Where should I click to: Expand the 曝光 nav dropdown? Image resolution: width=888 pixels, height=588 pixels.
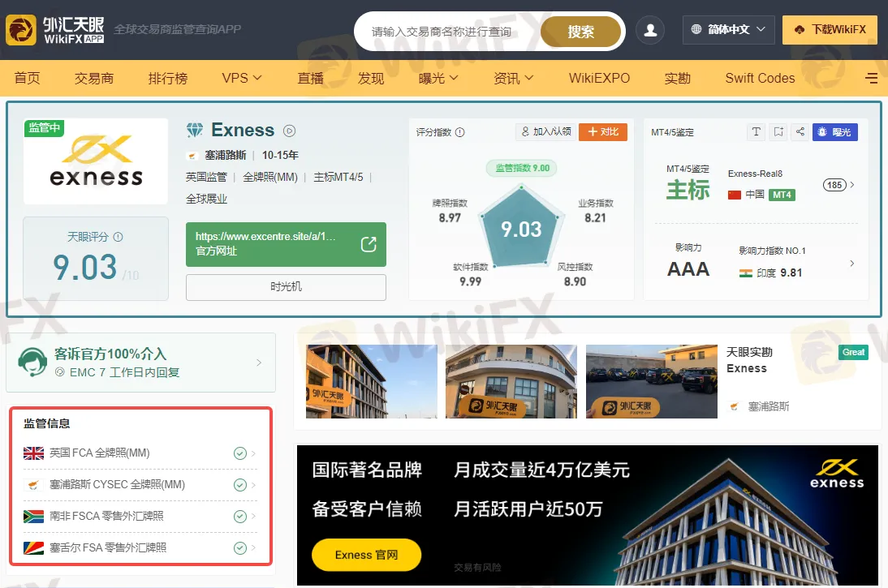tap(438, 78)
